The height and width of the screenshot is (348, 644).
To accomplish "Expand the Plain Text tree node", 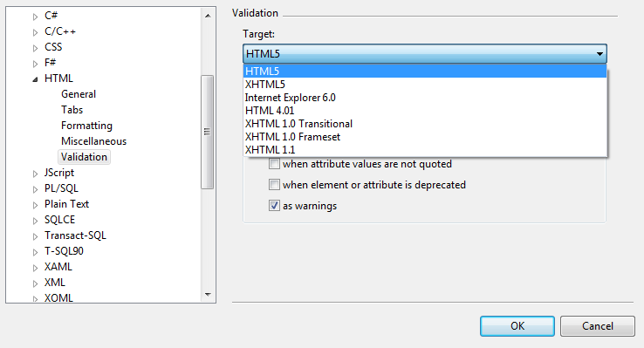I will (x=35, y=205).
